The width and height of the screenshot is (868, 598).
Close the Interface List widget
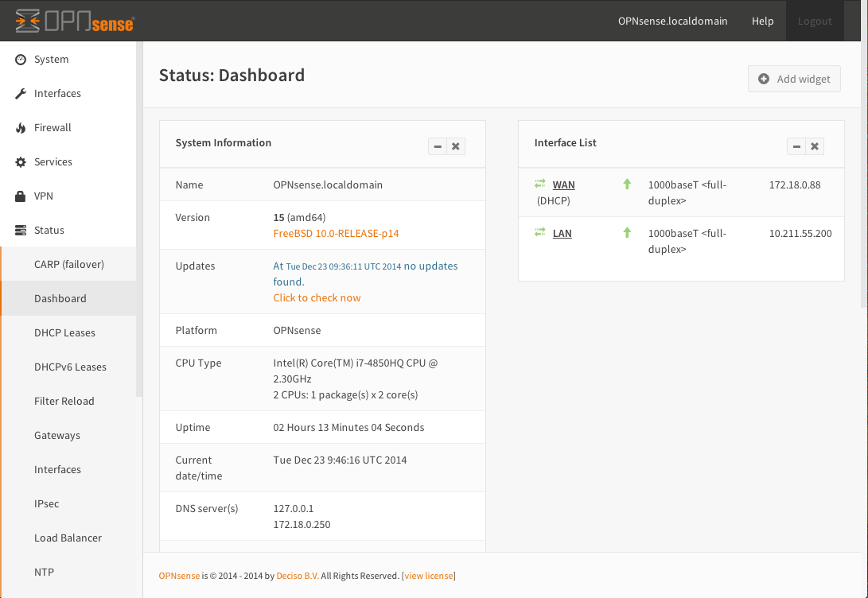pyautogui.click(x=815, y=146)
